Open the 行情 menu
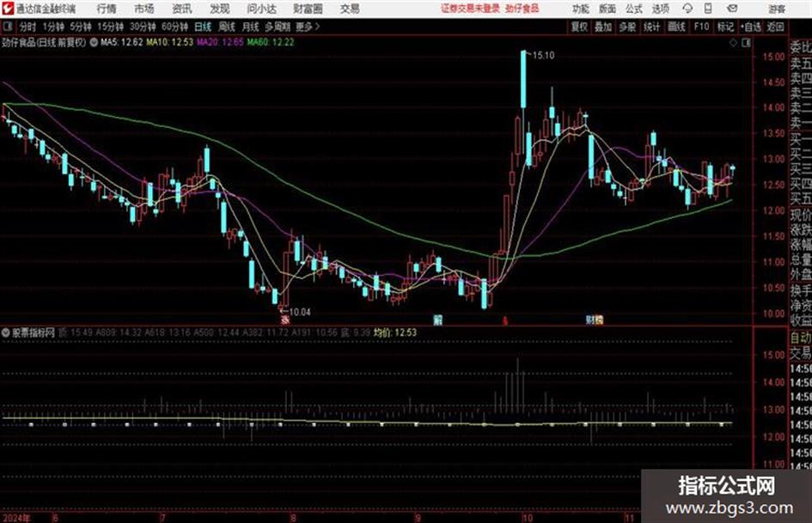The width and height of the screenshot is (812, 523). (107, 9)
